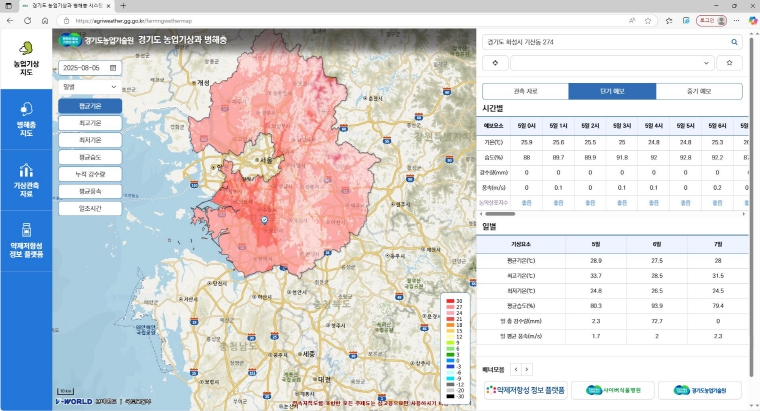Viewport: 760px width, 411px height.
Task: Open the 병해충 지도 sidebar section
Action: [x=26, y=118]
